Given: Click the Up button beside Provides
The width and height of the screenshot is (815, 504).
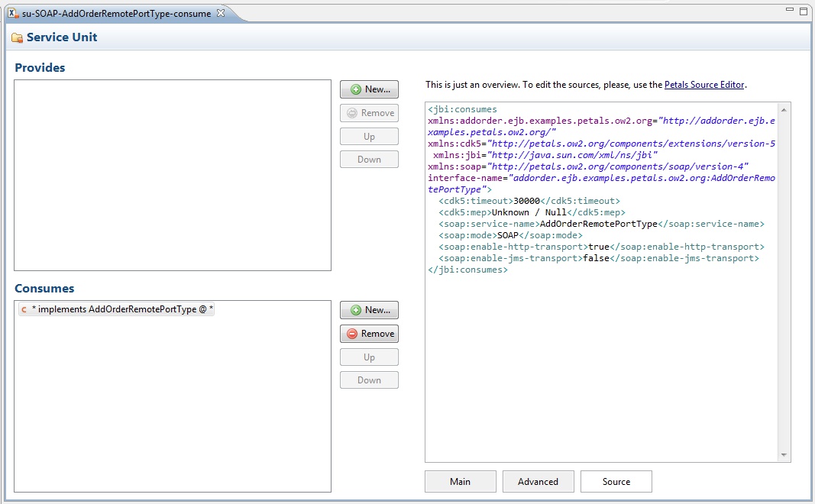Looking at the screenshot, I should pyautogui.click(x=369, y=137).
